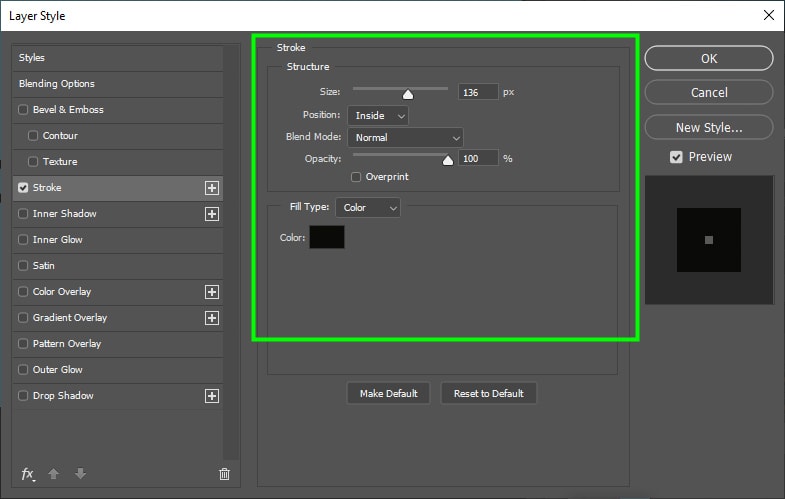Click the Size field showing 136
The image size is (785, 499).
478,92
